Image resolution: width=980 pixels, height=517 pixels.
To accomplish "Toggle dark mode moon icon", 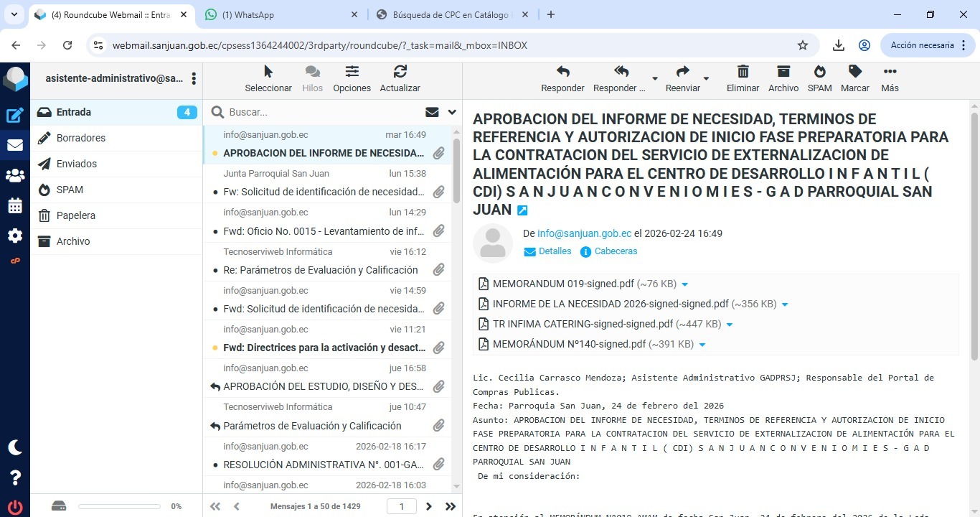I will tap(15, 447).
